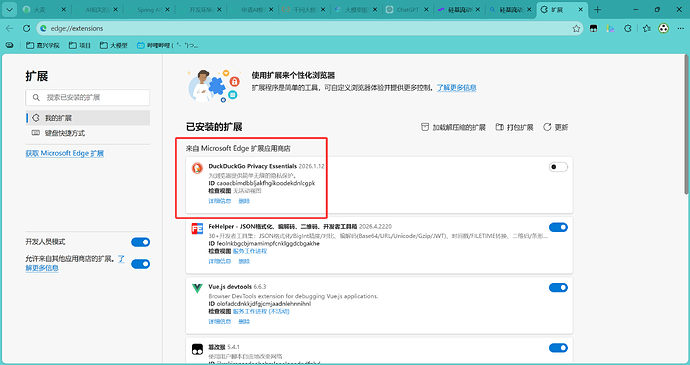
Task: Open 获取 Microsoft Edge 扩展 link
Action: pyautogui.click(x=65, y=153)
